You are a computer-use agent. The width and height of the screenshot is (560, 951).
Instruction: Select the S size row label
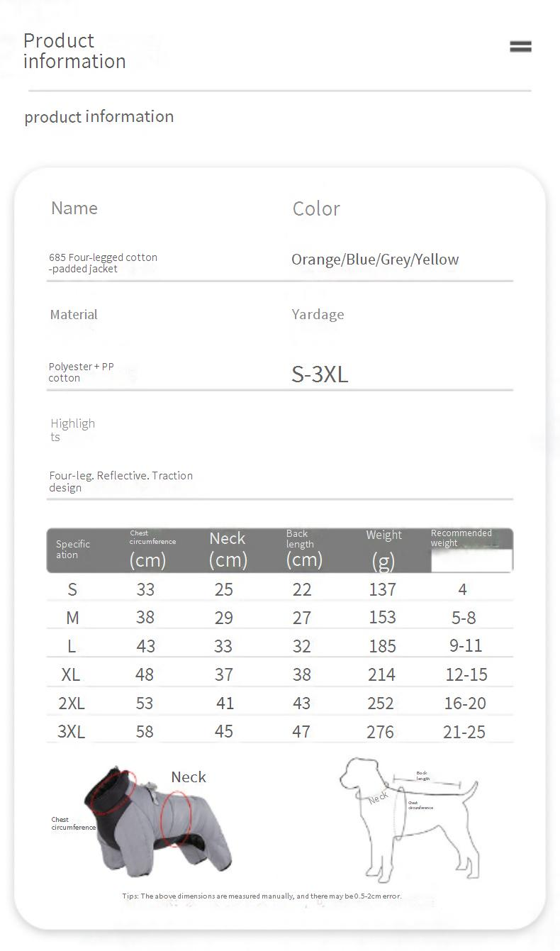click(x=72, y=589)
